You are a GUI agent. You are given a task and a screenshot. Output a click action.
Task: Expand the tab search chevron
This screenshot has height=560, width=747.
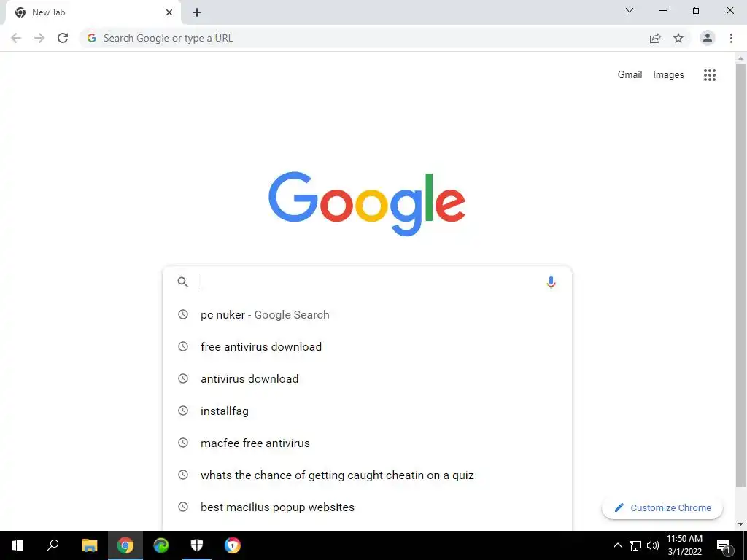click(x=630, y=10)
